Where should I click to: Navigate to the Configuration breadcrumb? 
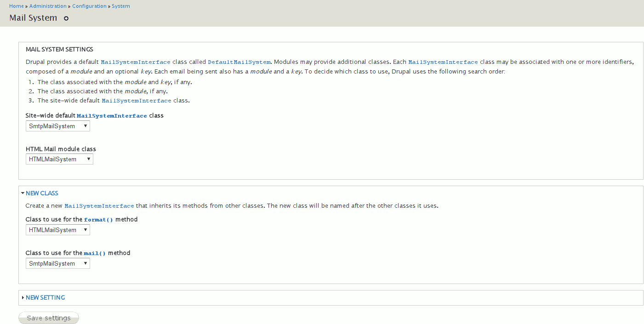[89, 6]
